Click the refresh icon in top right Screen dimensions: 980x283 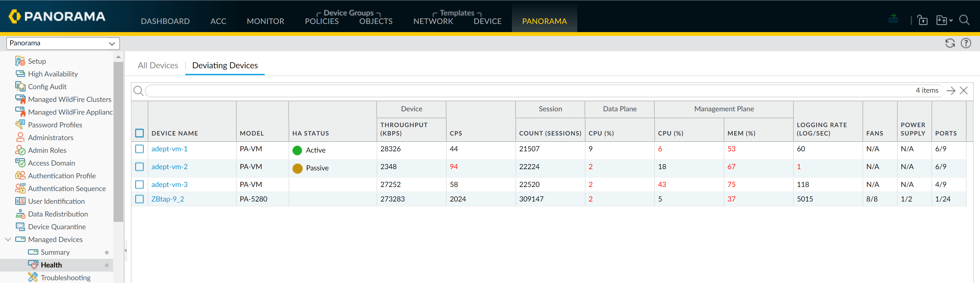pyautogui.click(x=950, y=43)
